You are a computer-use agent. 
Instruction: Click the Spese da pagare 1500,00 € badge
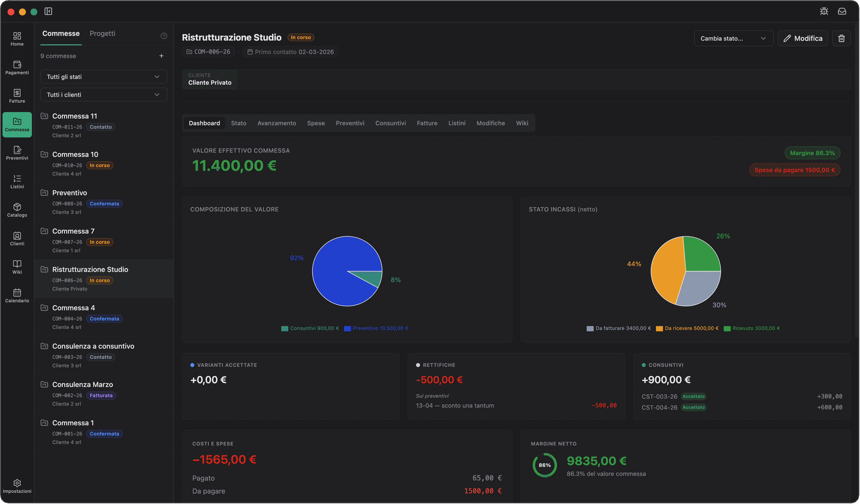tap(795, 170)
